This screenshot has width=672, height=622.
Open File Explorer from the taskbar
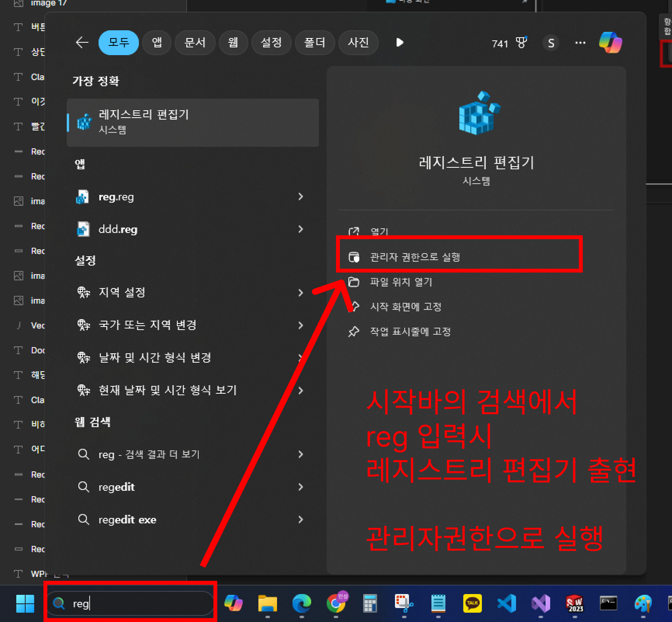point(268,603)
